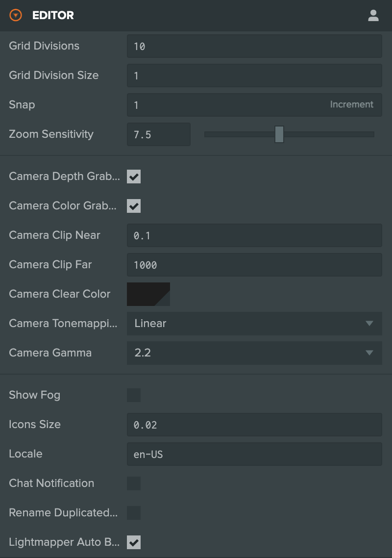Collapse the Editor panel using orange arrow icon
Viewport: 392px width, 558px height.
tap(16, 15)
